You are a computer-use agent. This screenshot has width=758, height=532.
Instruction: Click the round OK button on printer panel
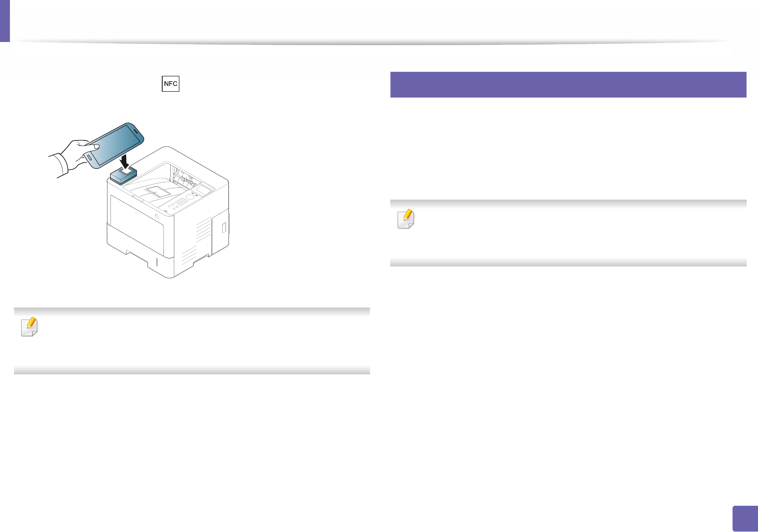(x=191, y=197)
